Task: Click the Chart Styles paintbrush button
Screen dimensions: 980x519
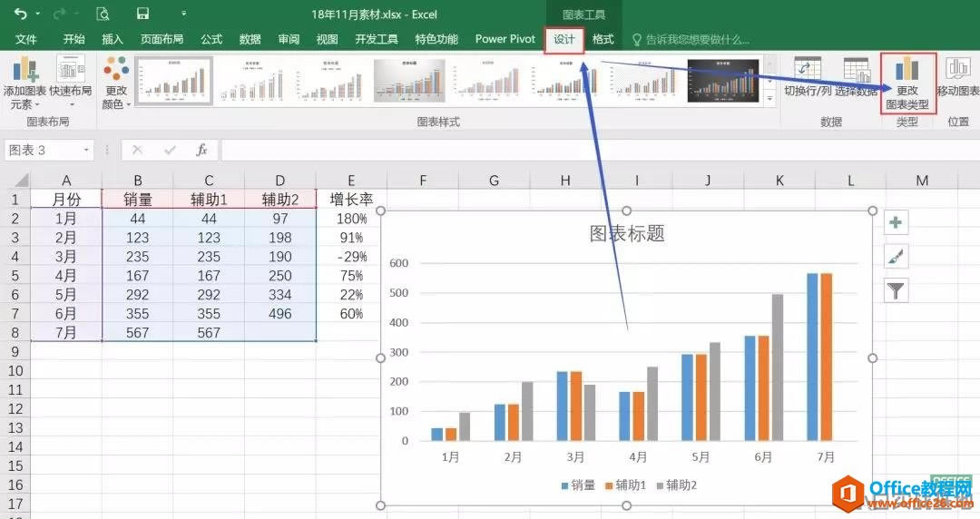Action: click(x=896, y=257)
